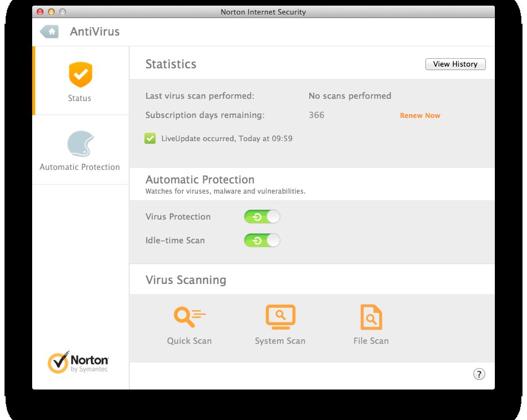Minimize window with the yellow button
The width and height of the screenshot is (527, 420).
[x=51, y=12]
